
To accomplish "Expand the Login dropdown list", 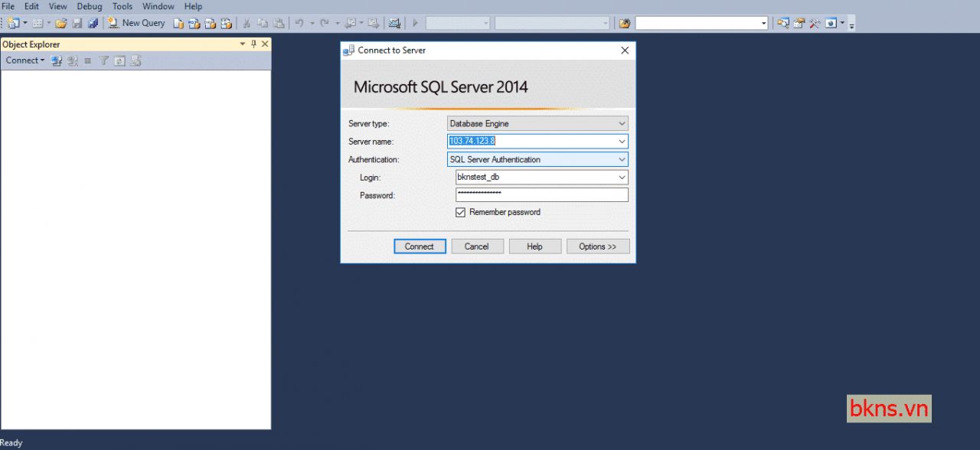I will [x=622, y=178].
